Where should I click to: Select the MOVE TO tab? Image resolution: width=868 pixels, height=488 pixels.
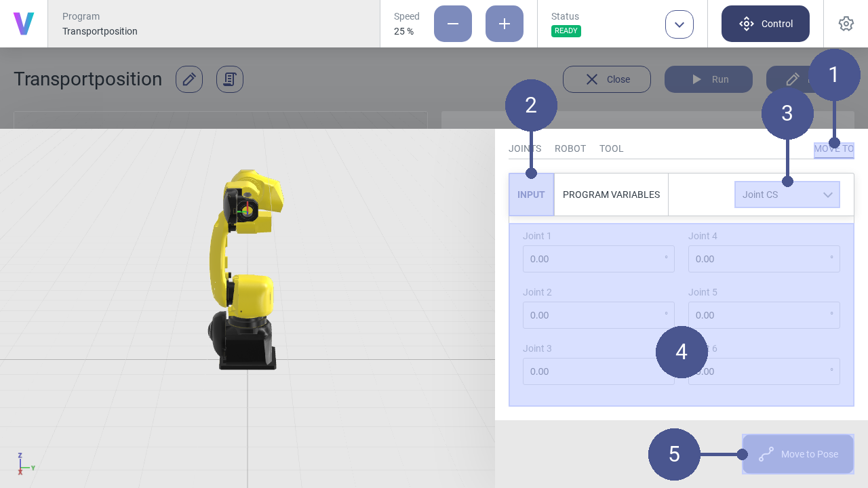point(833,149)
